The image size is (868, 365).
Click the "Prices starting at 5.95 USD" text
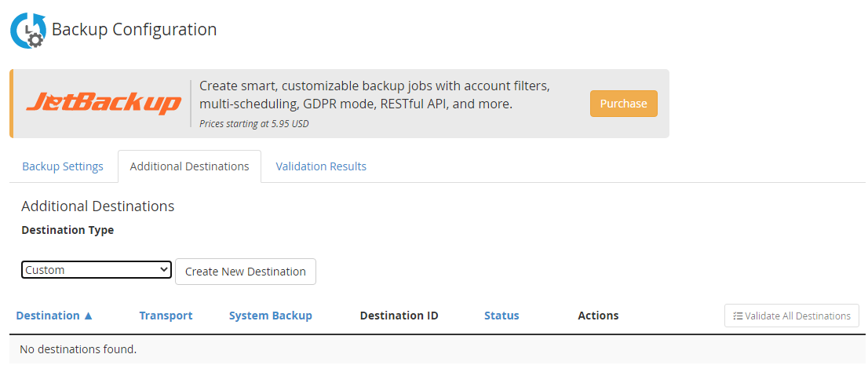point(255,123)
